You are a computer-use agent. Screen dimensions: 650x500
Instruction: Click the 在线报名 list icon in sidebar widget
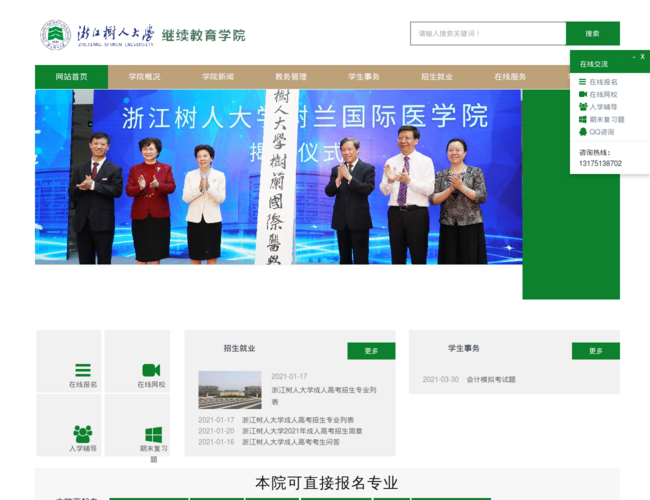coord(582,82)
